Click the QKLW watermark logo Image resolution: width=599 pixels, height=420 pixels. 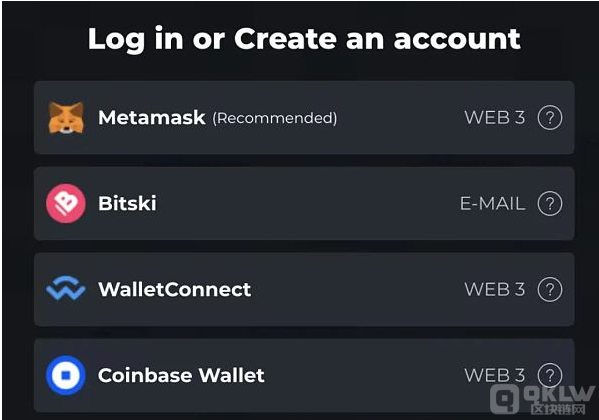[542, 399]
